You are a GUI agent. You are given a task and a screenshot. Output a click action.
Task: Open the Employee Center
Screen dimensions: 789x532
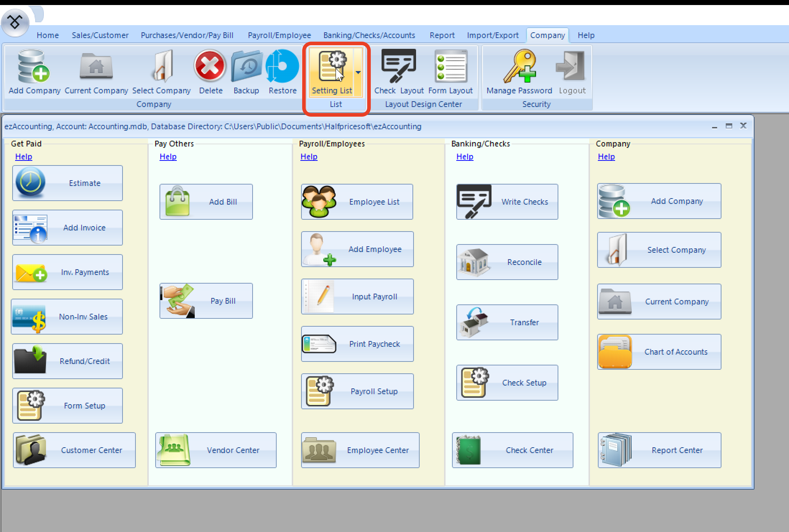[x=360, y=450]
